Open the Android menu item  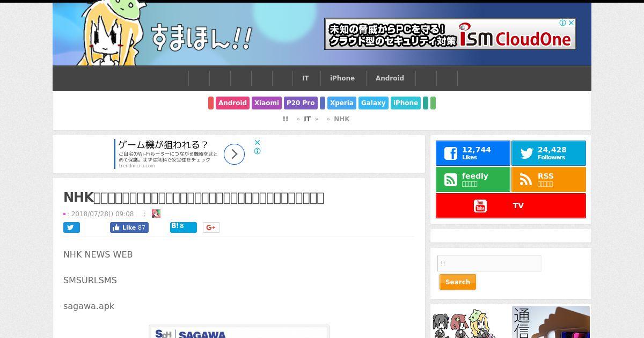pos(390,78)
